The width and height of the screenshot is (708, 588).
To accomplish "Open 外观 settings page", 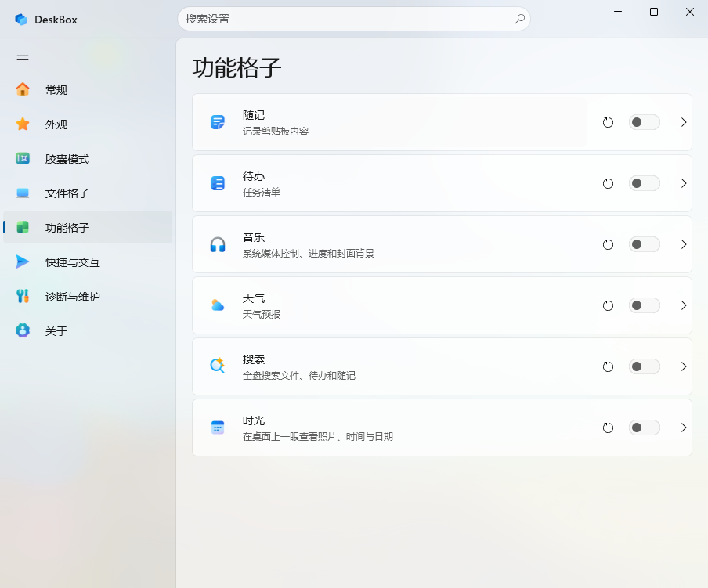I will pyautogui.click(x=88, y=124).
